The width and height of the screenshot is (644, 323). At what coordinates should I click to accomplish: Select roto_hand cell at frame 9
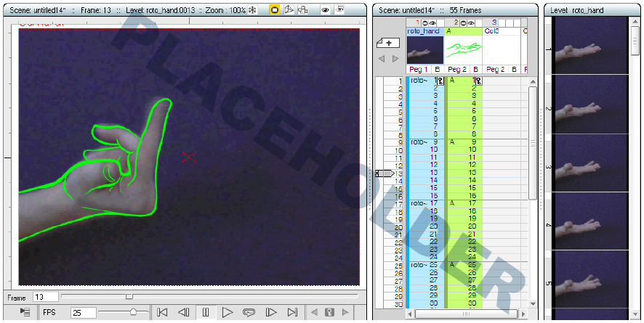pyautogui.click(x=425, y=142)
